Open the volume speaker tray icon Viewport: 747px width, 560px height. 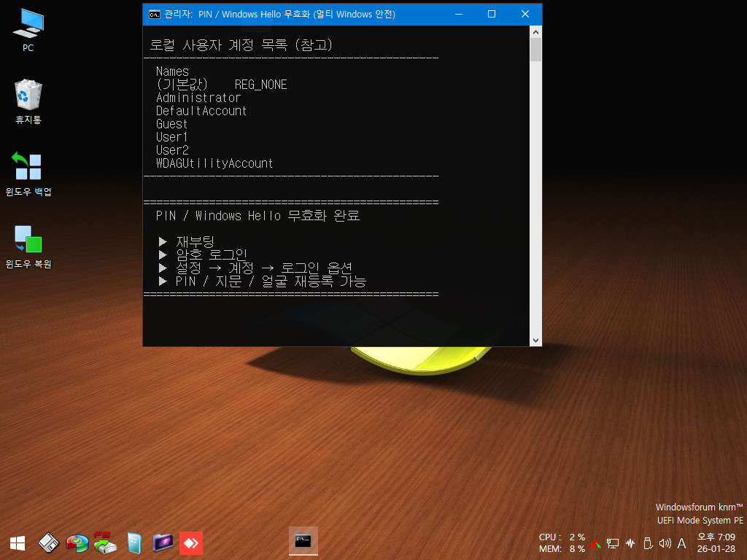(x=665, y=543)
